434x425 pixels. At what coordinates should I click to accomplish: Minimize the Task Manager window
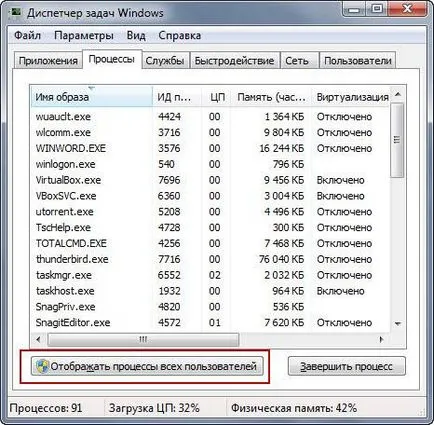click(354, 9)
